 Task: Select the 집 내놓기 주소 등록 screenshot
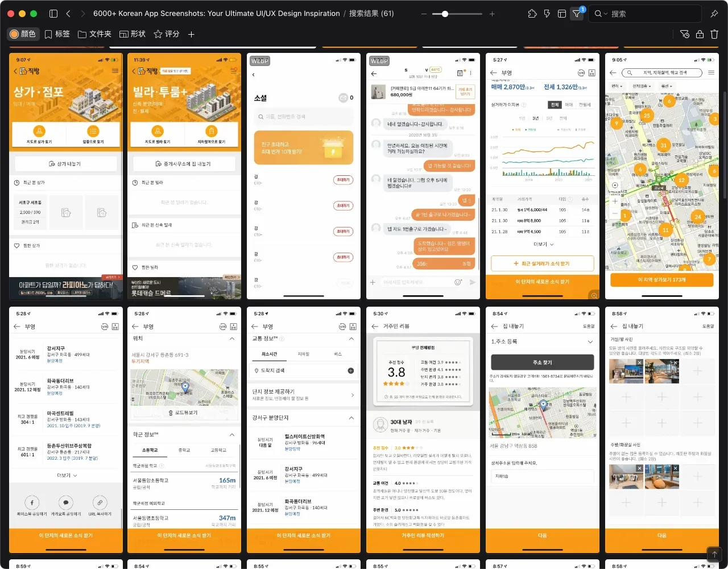click(x=543, y=430)
